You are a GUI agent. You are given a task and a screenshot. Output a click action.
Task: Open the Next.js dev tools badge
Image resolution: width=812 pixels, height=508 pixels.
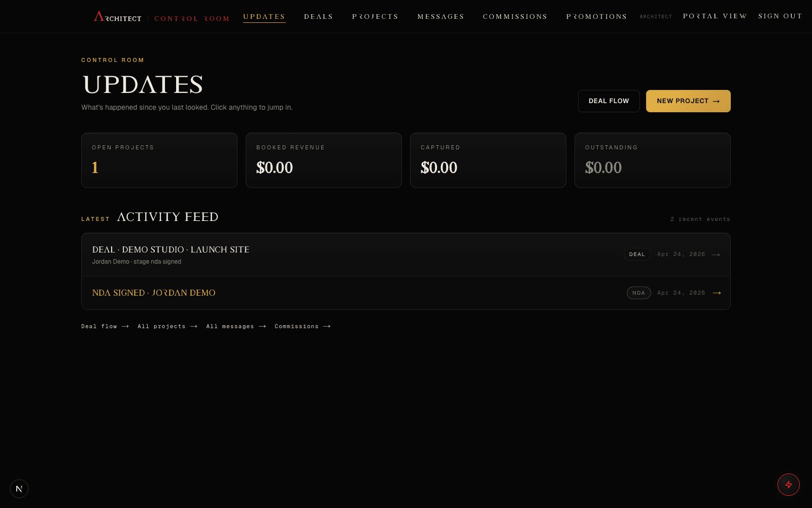(x=19, y=489)
